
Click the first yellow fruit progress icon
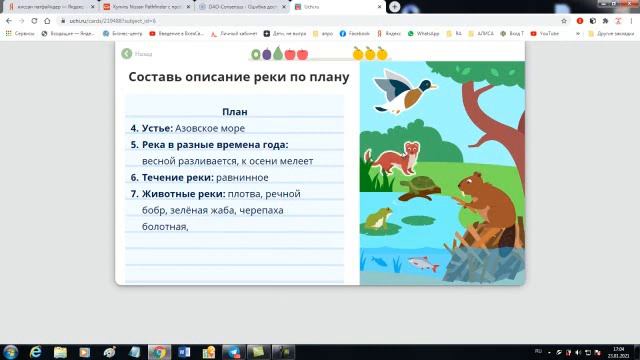[358, 53]
